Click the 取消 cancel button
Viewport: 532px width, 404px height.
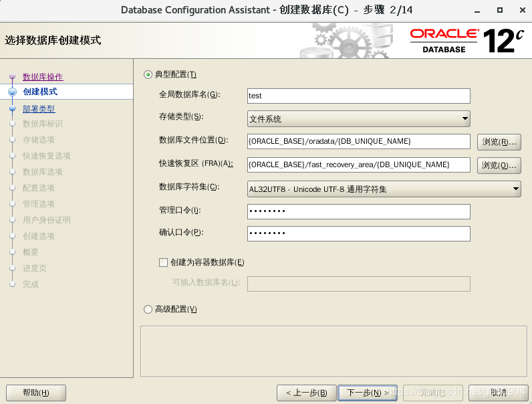tap(499, 393)
